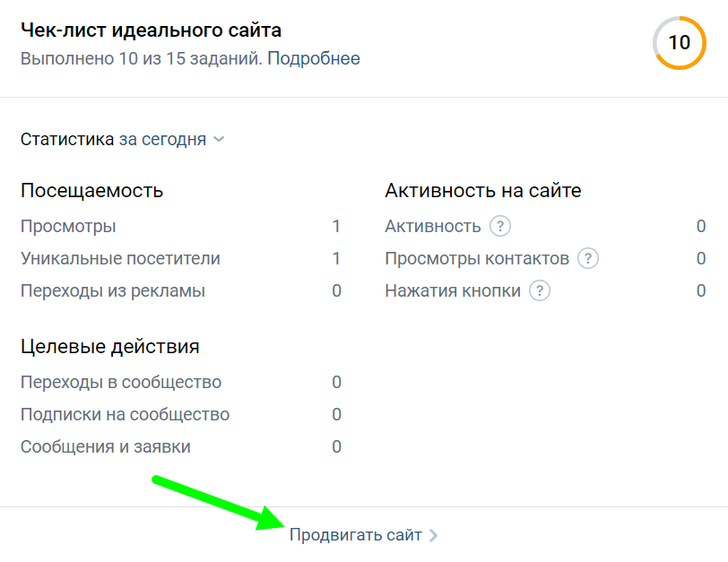Click the Просмотры контактов label
The image size is (728, 562).
pyautogui.click(x=477, y=258)
